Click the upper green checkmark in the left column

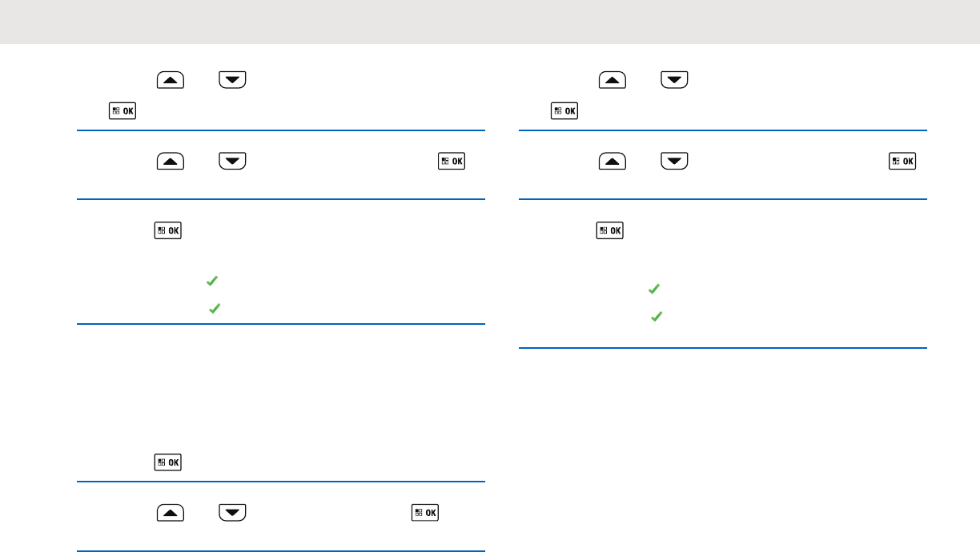[212, 282]
